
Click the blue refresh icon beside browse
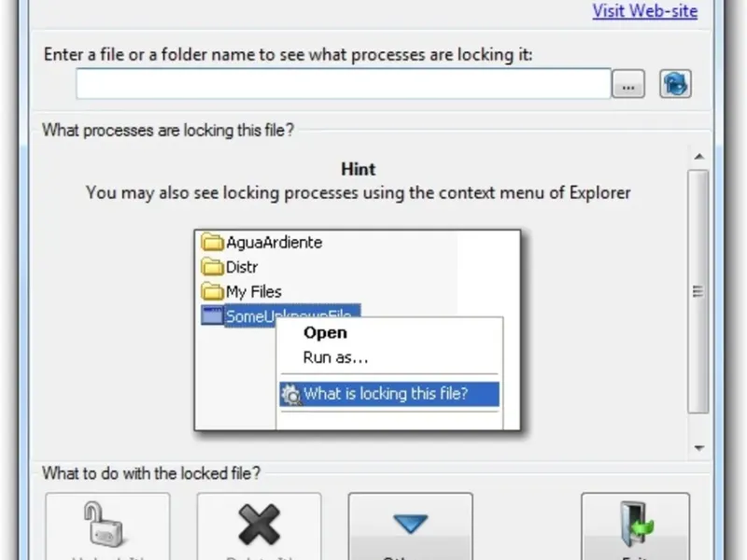(675, 84)
